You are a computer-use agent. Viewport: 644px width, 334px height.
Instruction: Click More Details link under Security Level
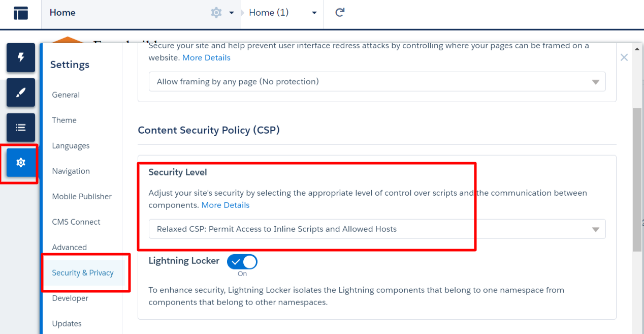226,205
